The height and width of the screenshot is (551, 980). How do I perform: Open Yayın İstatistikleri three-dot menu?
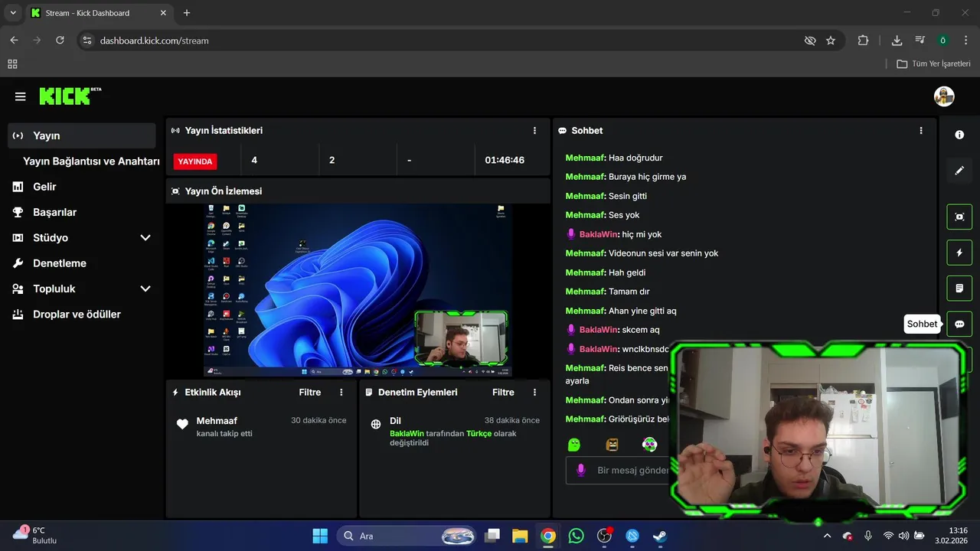[534, 131]
